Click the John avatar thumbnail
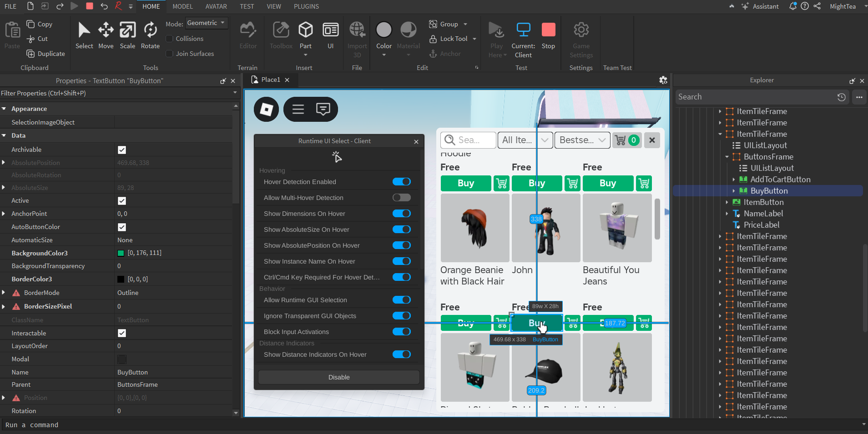The width and height of the screenshot is (868, 434). point(546,228)
